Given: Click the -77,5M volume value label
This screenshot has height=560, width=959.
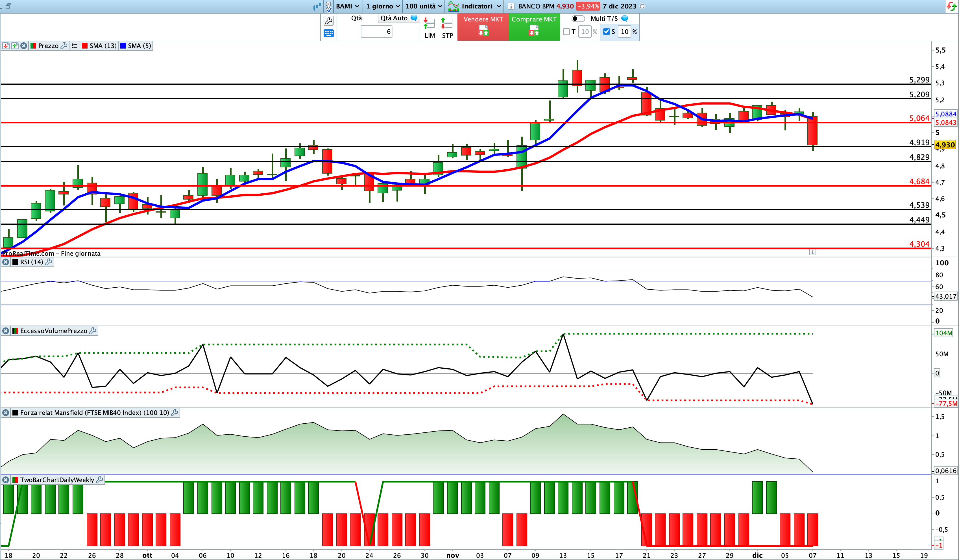Looking at the screenshot, I should [x=946, y=404].
